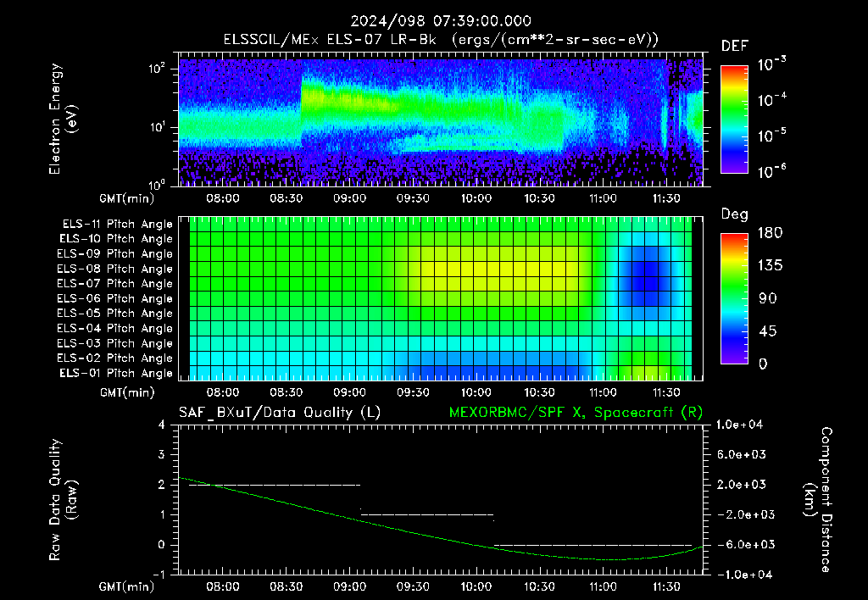Select the ELS-09 Pitch Angle row label
The height and width of the screenshot is (600, 868).
click(x=114, y=254)
